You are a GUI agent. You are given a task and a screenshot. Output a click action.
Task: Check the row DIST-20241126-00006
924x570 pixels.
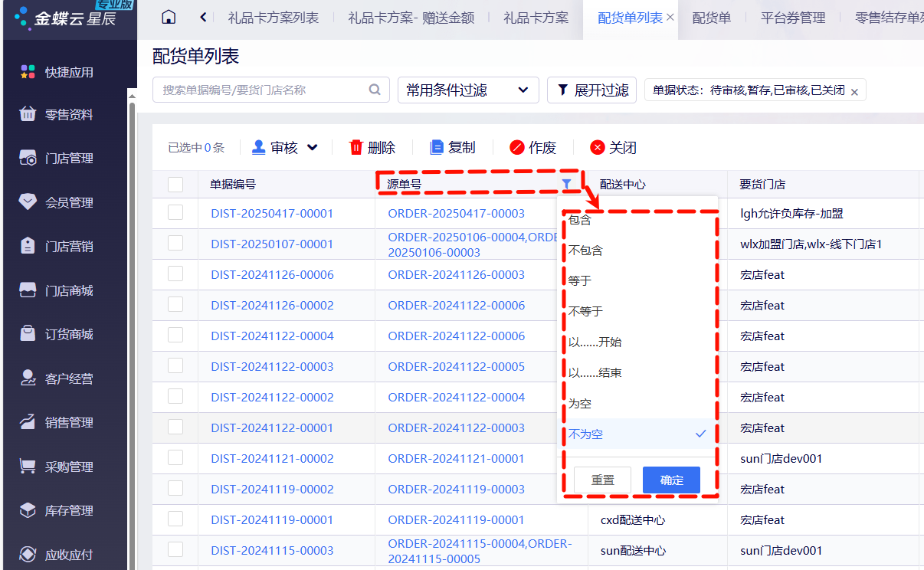click(x=175, y=274)
